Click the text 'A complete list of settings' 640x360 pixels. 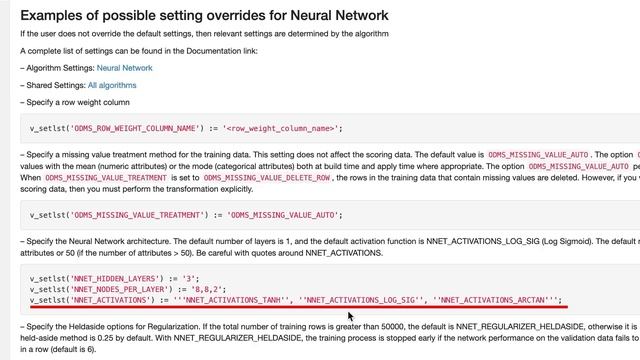tap(65, 51)
